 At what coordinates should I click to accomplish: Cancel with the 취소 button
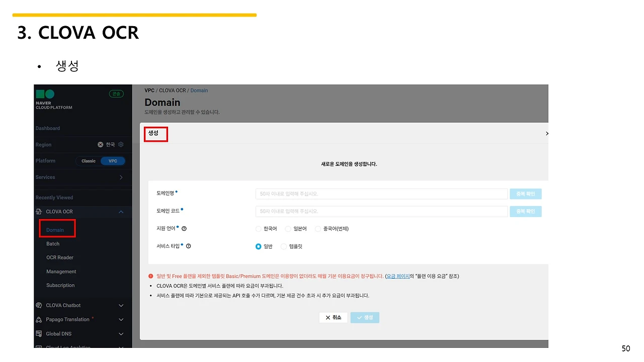tap(333, 318)
